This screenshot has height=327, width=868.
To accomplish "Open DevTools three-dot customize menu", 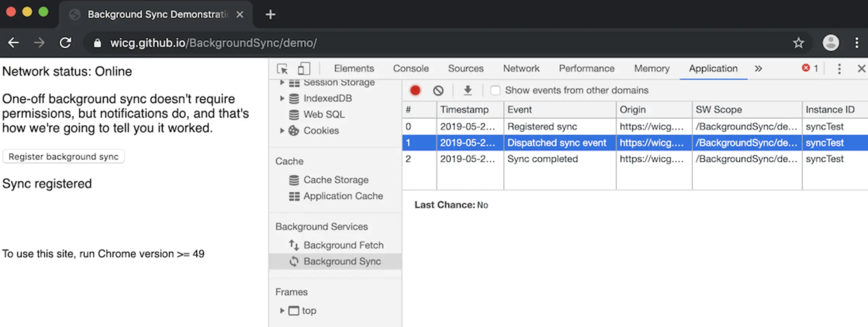I will tap(839, 69).
